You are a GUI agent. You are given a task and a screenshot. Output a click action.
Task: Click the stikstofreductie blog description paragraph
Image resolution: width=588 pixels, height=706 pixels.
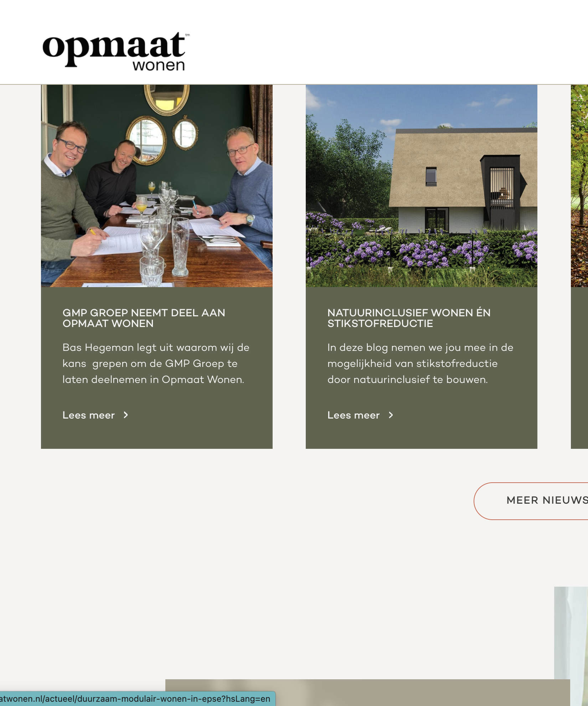[421, 363]
